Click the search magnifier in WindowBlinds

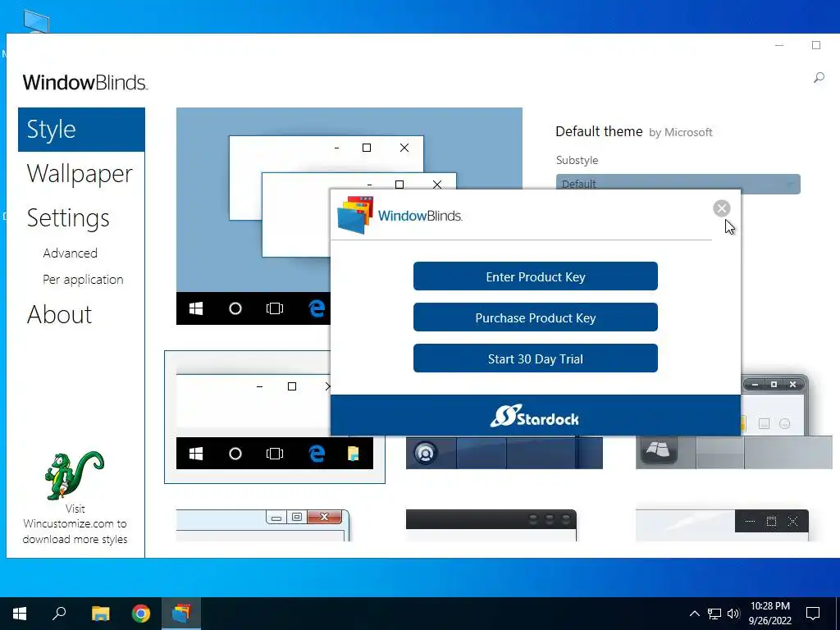pos(819,78)
